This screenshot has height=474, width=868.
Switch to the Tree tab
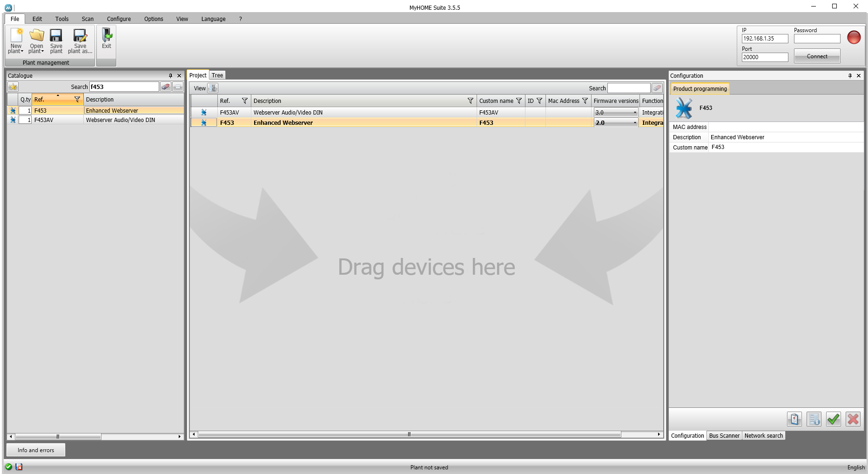coord(217,75)
